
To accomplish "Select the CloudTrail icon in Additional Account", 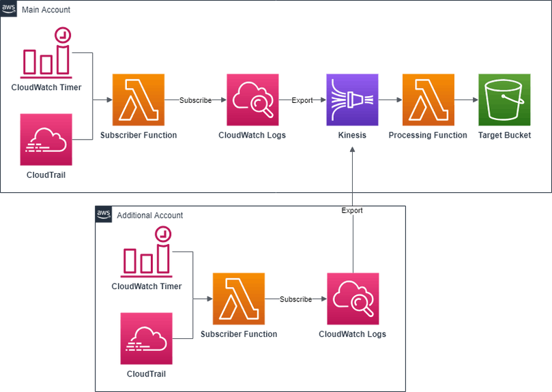I will coord(146,338).
